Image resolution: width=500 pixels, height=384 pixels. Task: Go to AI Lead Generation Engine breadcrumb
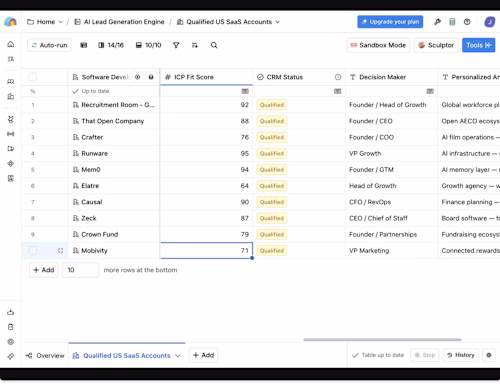pyautogui.click(x=120, y=22)
